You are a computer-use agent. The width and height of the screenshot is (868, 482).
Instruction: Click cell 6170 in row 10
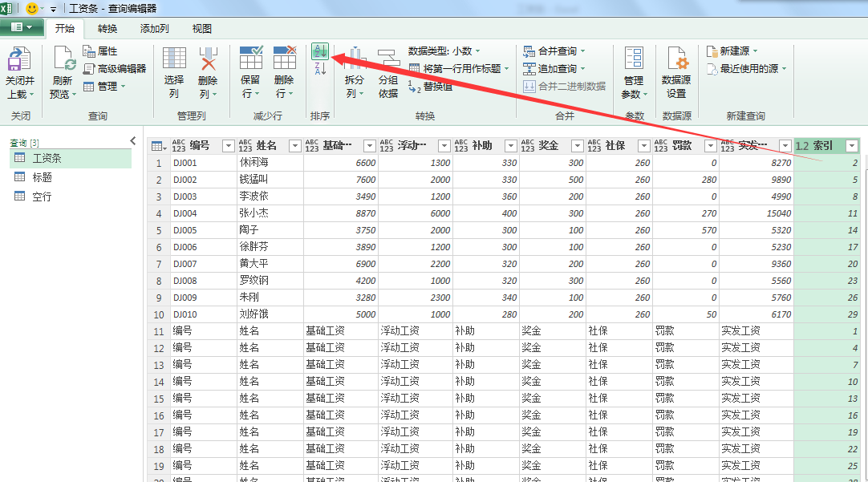(756, 314)
